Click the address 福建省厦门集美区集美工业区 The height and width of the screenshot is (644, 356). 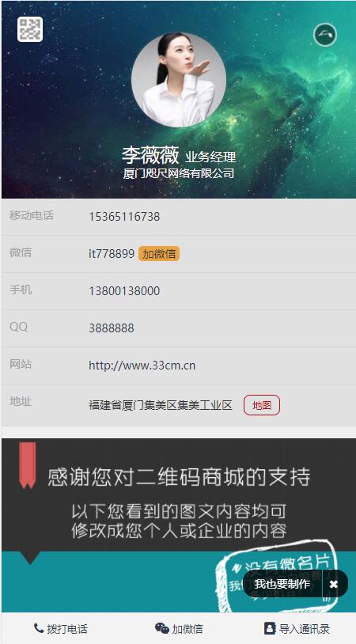pos(161,406)
